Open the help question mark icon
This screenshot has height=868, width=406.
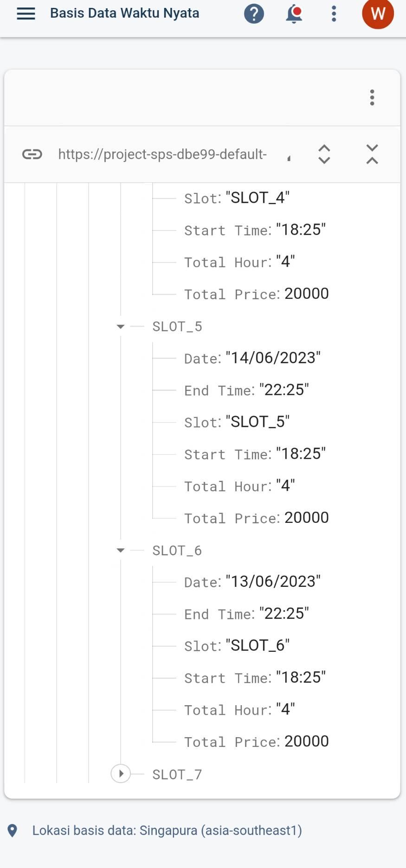point(254,14)
